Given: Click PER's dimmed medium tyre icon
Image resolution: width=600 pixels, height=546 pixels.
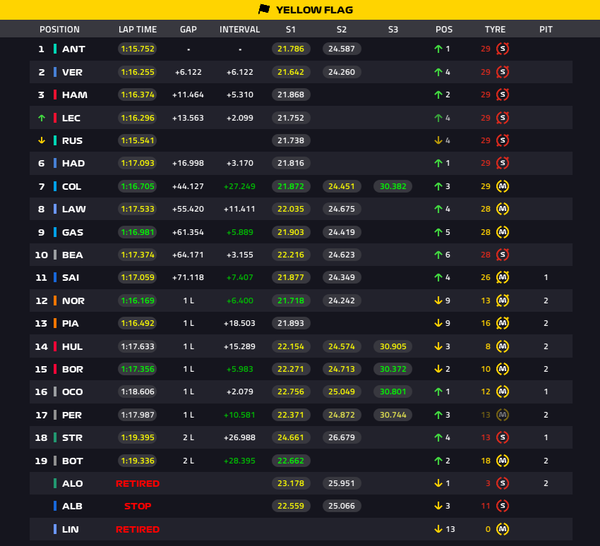Looking at the screenshot, I should (502, 415).
